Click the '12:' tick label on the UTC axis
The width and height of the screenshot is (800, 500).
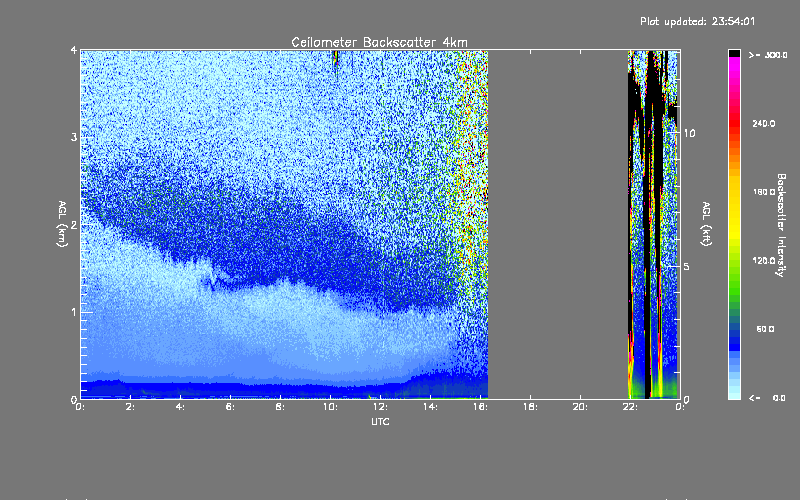pos(380,407)
